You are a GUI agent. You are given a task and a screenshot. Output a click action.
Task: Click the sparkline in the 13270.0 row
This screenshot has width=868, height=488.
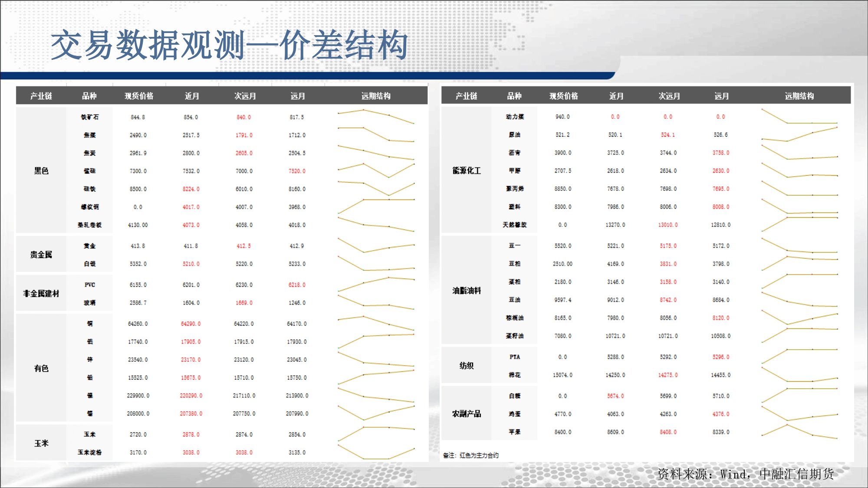point(799,224)
